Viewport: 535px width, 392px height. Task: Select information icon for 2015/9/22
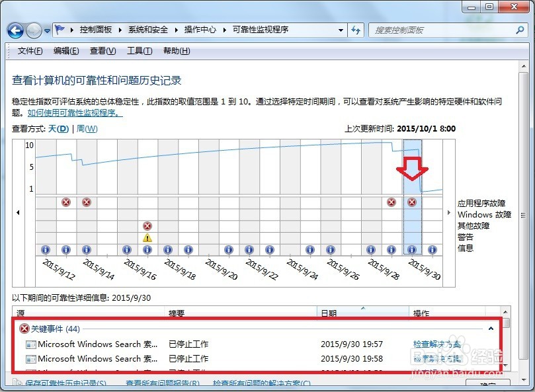[249, 250]
